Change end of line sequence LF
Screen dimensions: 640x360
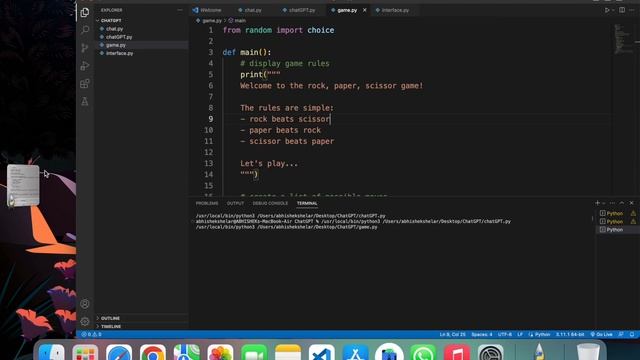point(520,334)
